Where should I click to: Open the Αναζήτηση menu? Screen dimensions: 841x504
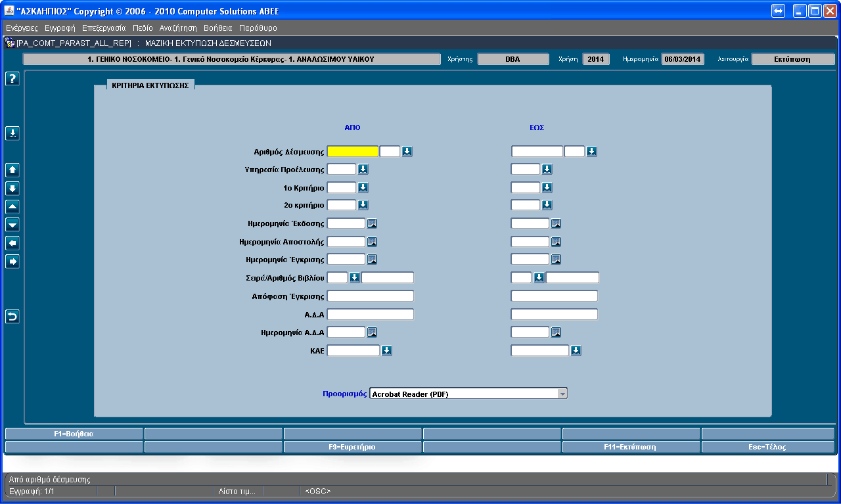click(178, 28)
